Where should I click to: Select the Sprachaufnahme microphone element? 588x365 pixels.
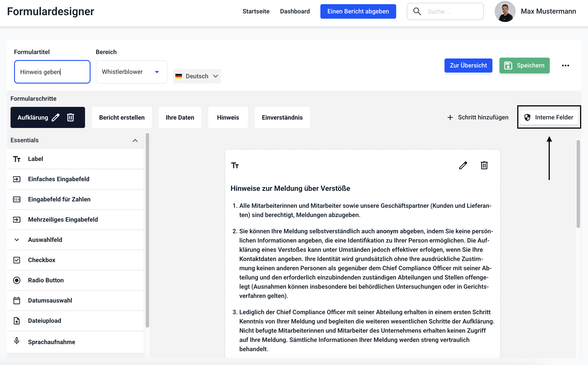51,342
